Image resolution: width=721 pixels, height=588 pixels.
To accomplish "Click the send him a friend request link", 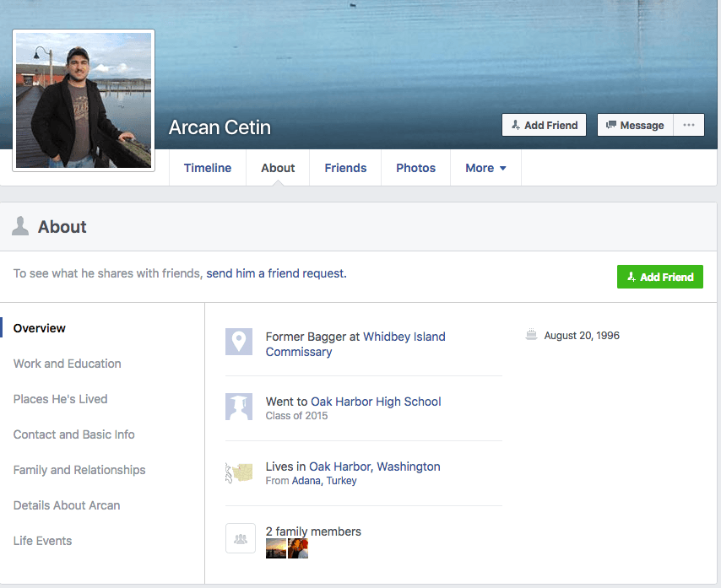I will pos(275,273).
